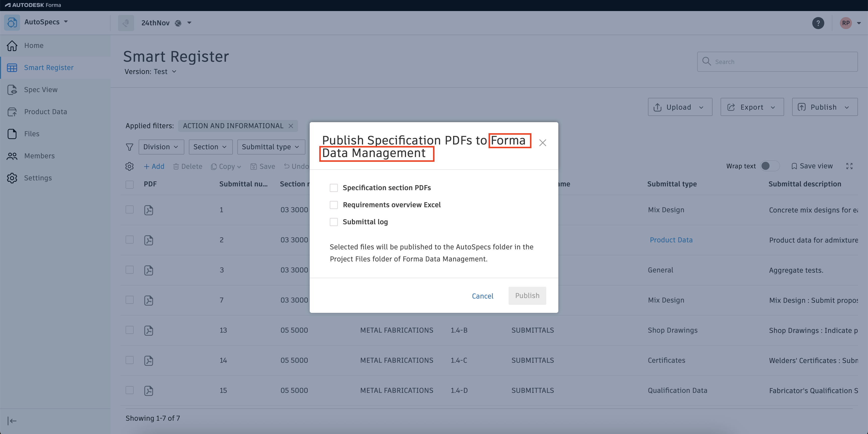Open Product Data sidebar item
Viewport: 868px width, 434px height.
pyautogui.click(x=45, y=112)
